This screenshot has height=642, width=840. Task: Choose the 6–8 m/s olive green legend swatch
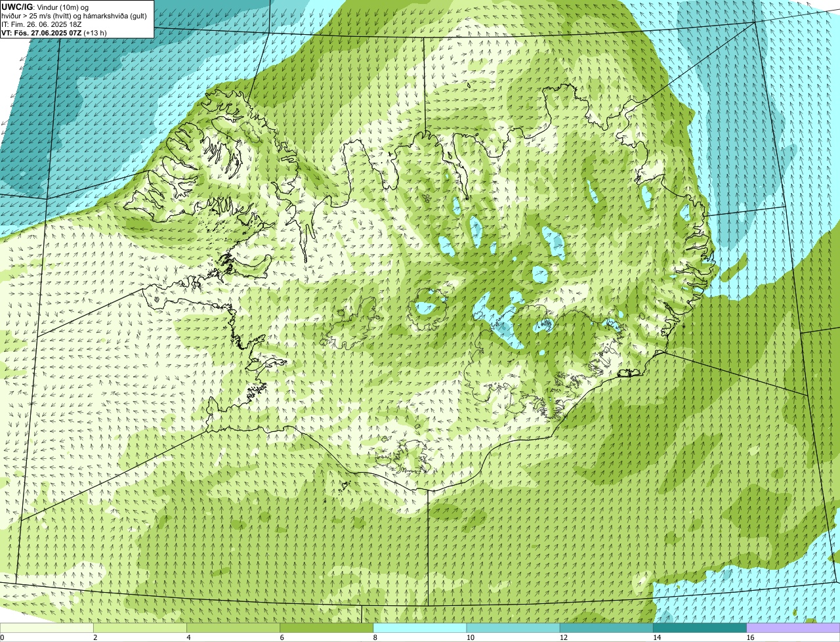pos(326,628)
